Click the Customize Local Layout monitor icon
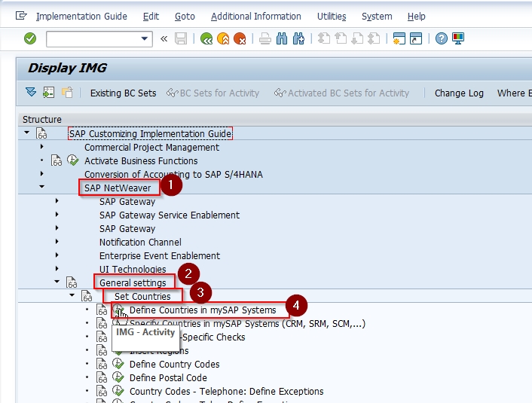Screen dimensions: 532x403 (x=458, y=38)
